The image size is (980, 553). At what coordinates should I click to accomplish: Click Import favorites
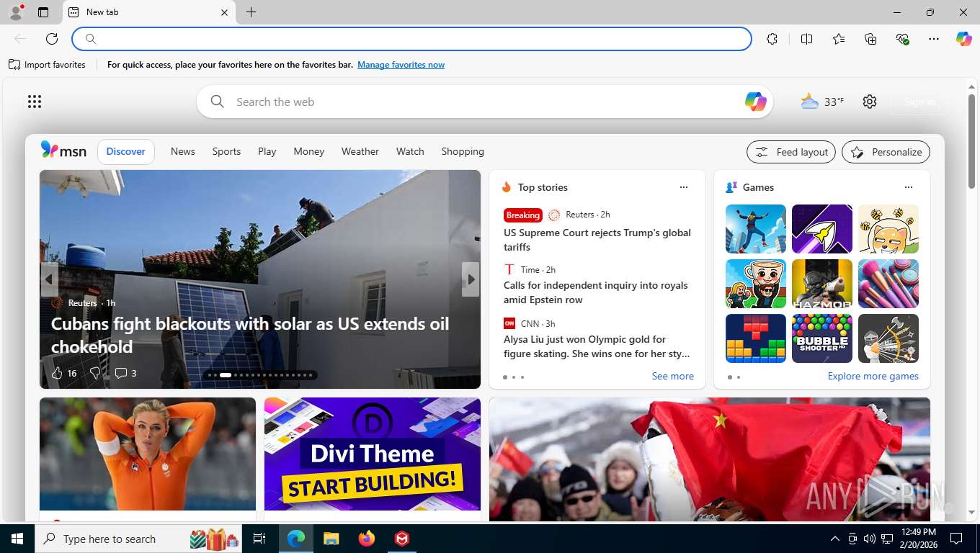[x=47, y=65]
